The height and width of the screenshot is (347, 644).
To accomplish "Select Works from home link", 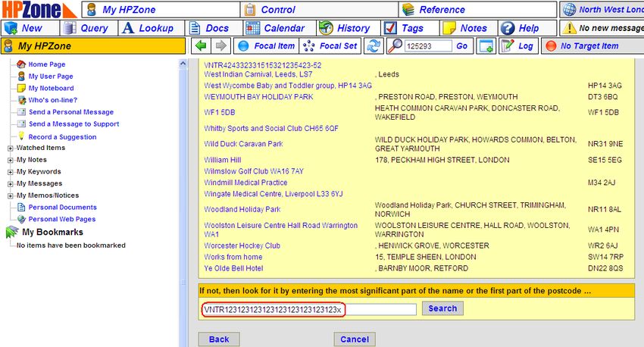I will pyautogui.click(x=233, y=257).
